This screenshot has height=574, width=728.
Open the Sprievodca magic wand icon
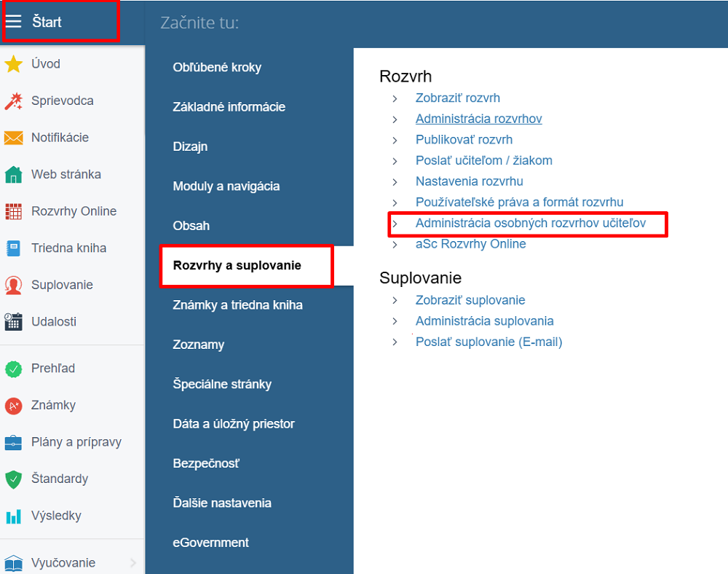pyautogui.click(x=13, y=101)
